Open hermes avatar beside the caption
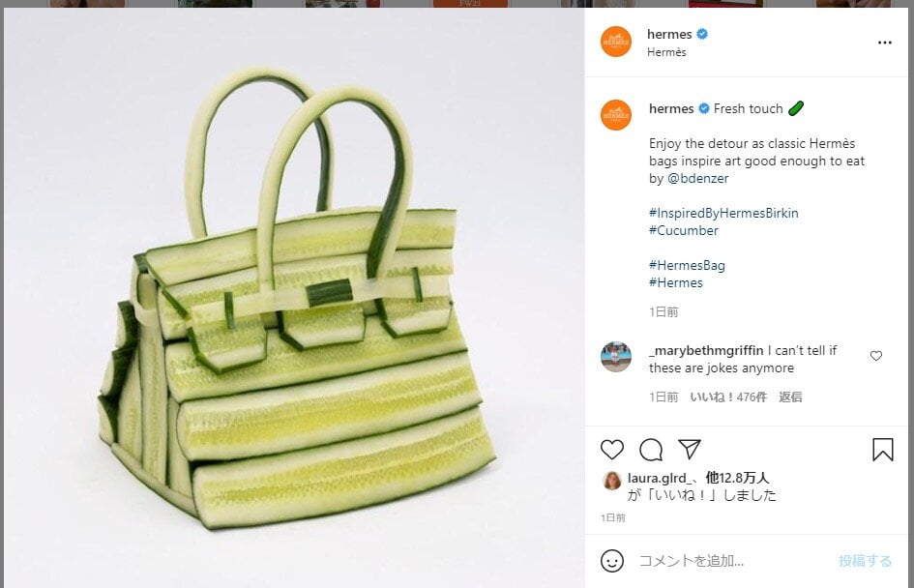 pyautogui.click(x=616, y=115)
